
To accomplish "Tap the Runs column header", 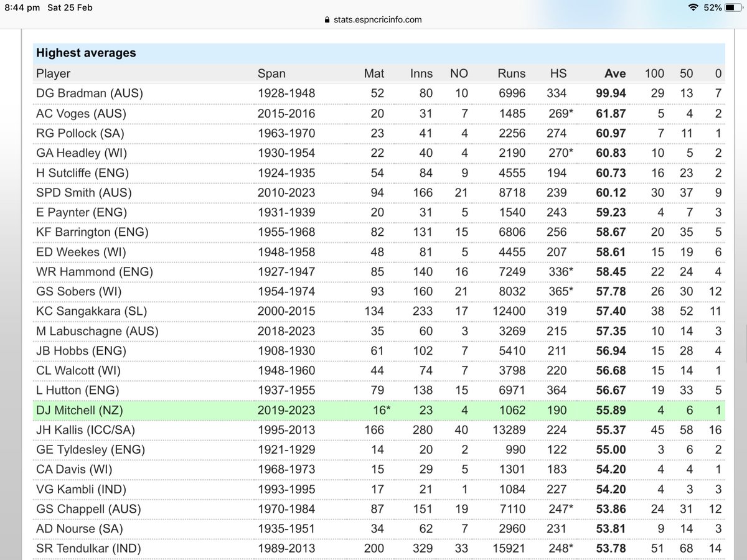I will 512,73.
